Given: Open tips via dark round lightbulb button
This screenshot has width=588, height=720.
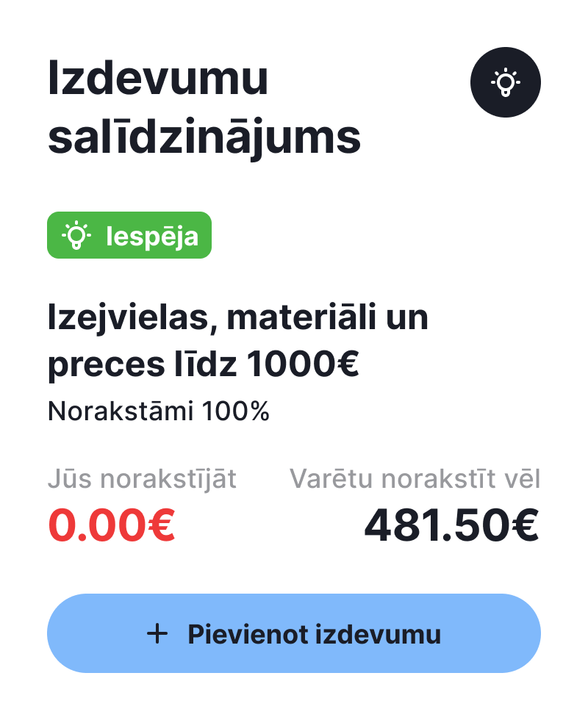Looking at the screenshot, I should pos(506,82).
